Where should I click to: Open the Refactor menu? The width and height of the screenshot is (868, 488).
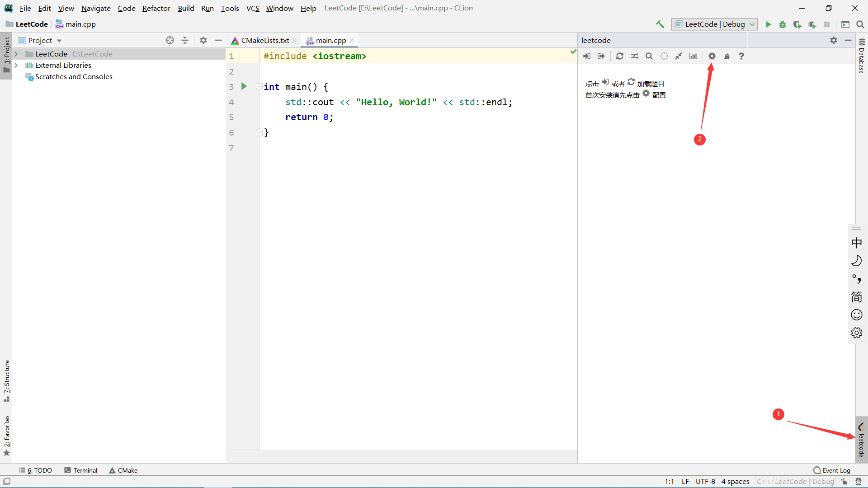click(x=156, y=8)
